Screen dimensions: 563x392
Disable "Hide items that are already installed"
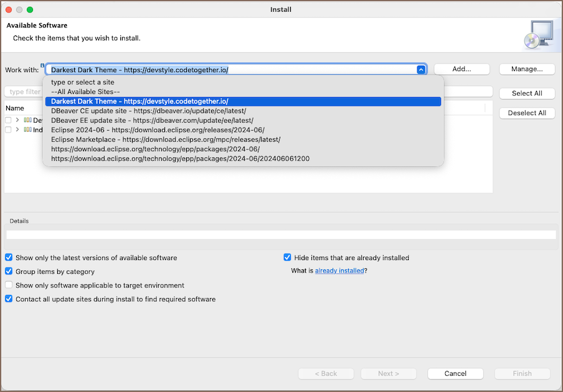[287, 258]
